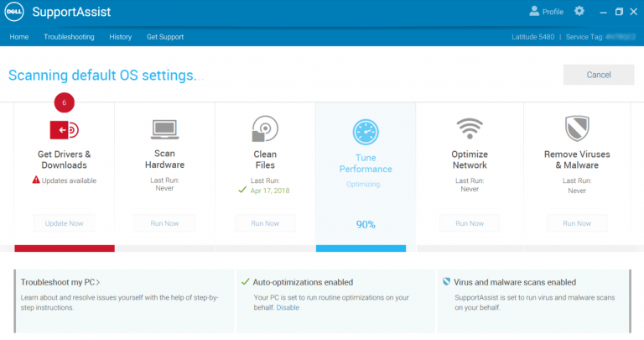Restore down the SupportAssist window

(x=619, y=12)
